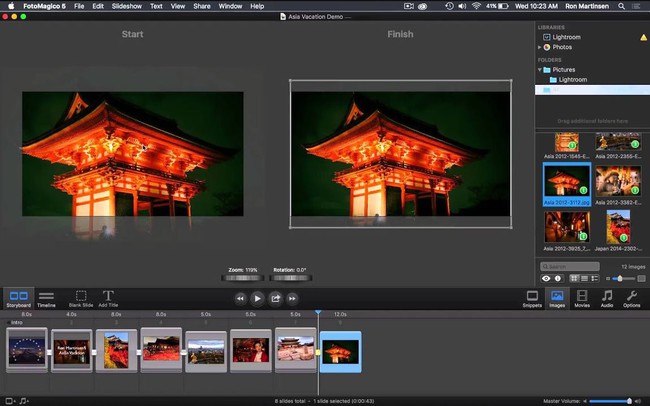Open the Audio browser
The image size is (650, 406).
[607, 299]
